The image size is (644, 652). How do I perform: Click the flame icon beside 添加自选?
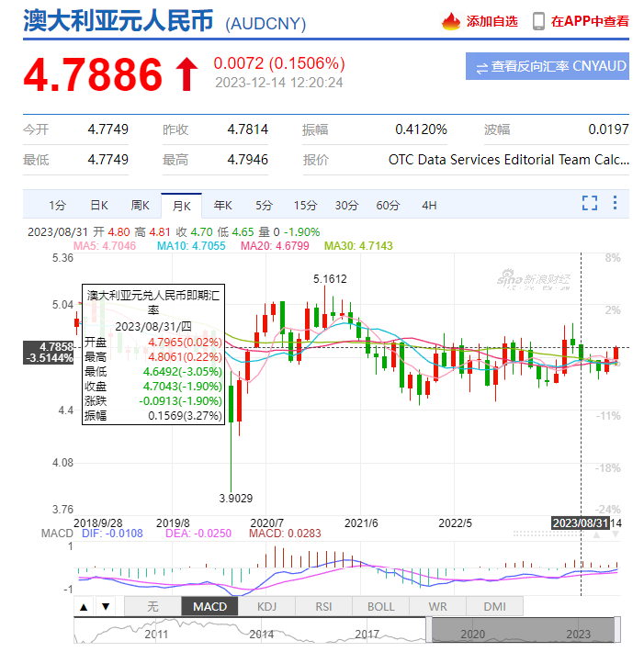point(451,21)
